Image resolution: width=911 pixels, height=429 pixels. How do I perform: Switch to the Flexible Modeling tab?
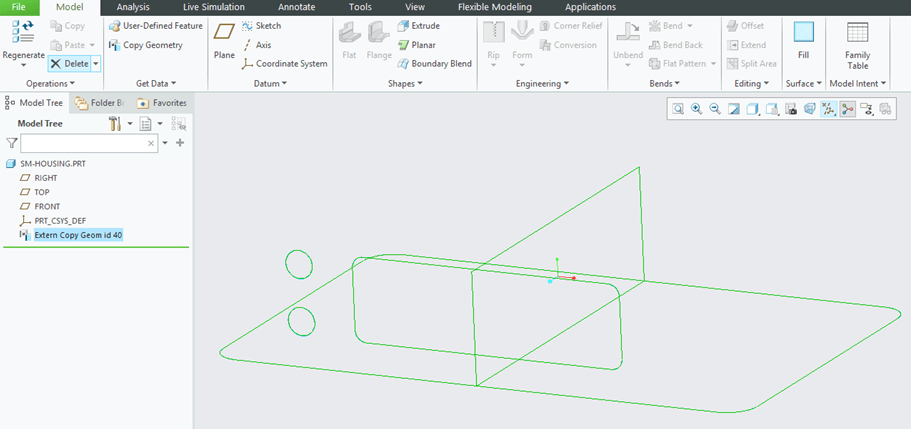point(496,7)
